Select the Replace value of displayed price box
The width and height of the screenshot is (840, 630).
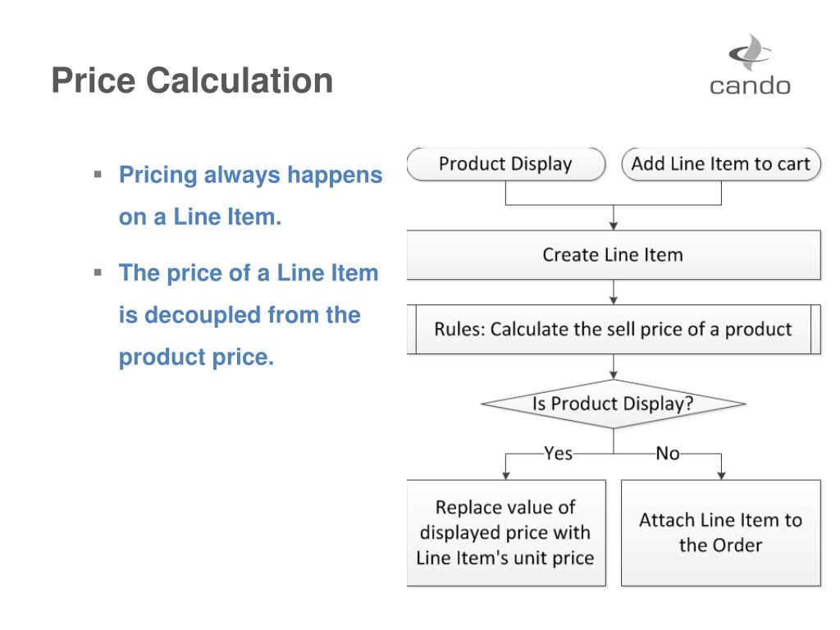point(505,532)
